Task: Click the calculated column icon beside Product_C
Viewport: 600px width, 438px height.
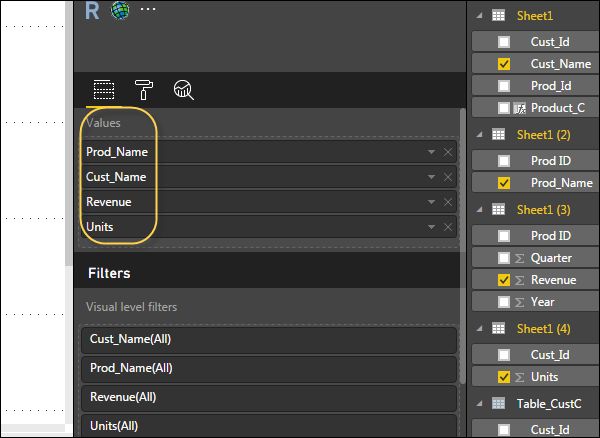Action: (x=520, y=109)
